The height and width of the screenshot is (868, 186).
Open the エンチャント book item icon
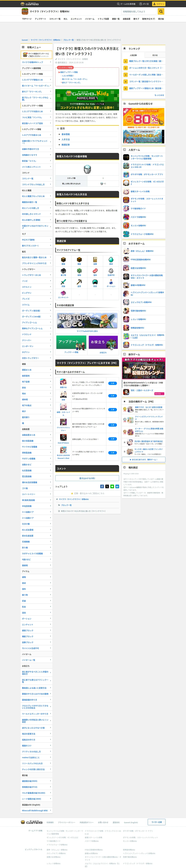click(x=63, y=293)
